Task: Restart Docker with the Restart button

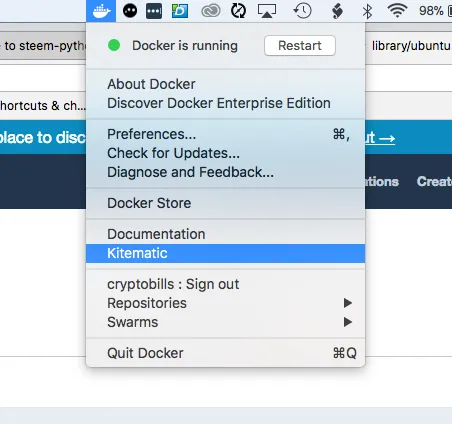Action: [300, 46]
